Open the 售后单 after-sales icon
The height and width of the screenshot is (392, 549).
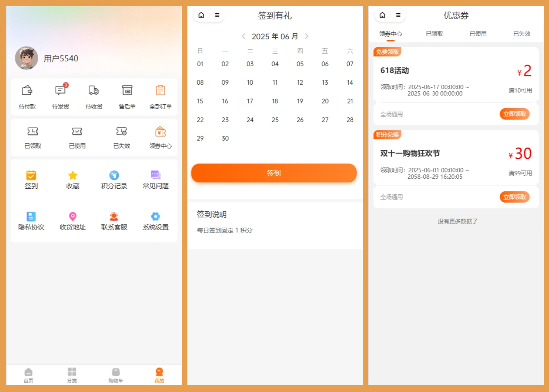(127, 91)
